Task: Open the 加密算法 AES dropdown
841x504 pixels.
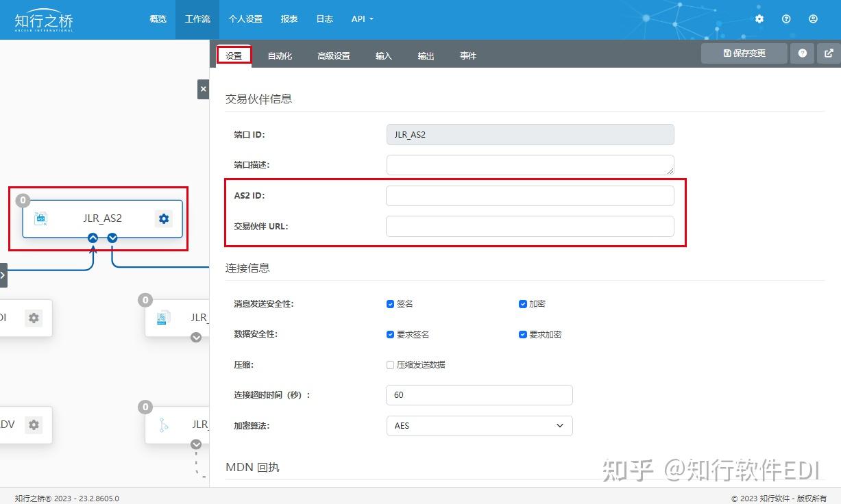Action: (x=478, y=425)
